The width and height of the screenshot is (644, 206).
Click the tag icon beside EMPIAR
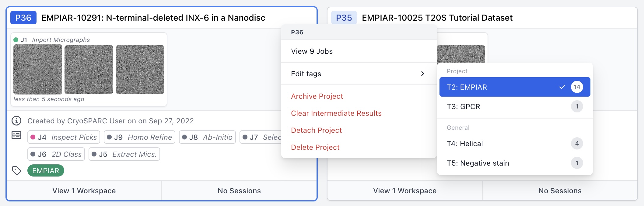tap(16, 171)
